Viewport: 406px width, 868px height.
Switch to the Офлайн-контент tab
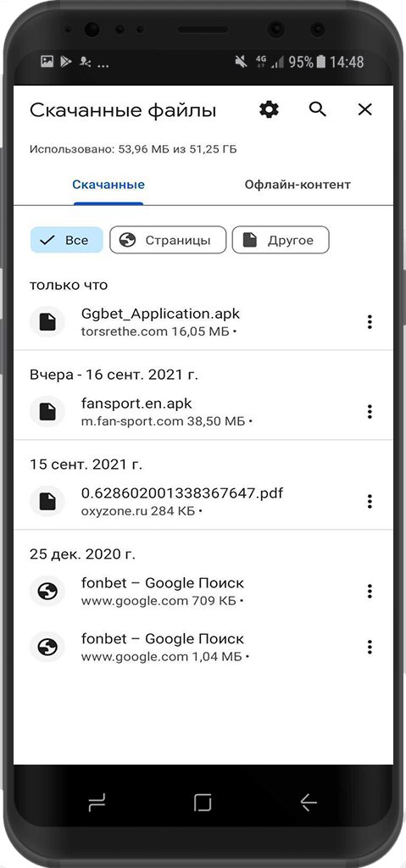298,184
